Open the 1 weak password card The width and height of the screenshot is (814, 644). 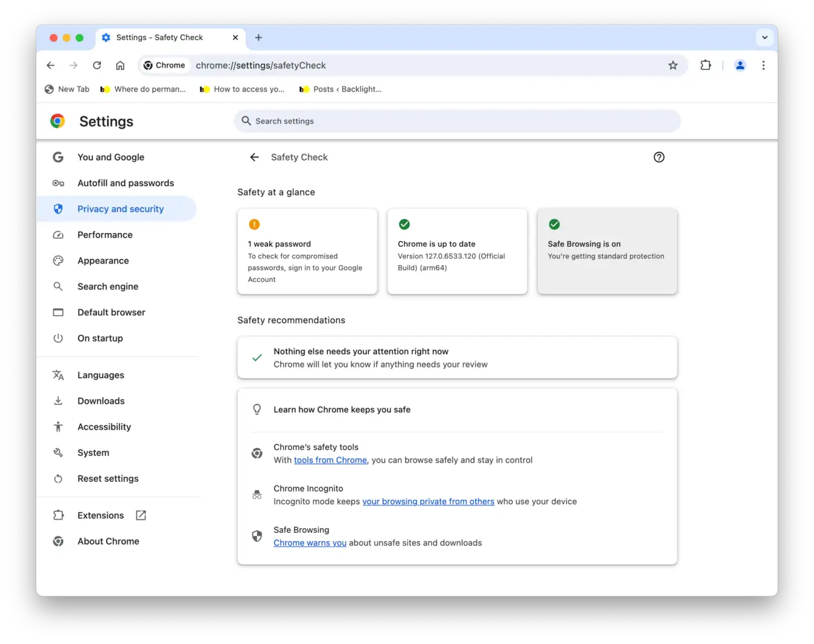(x=307, y=252)
